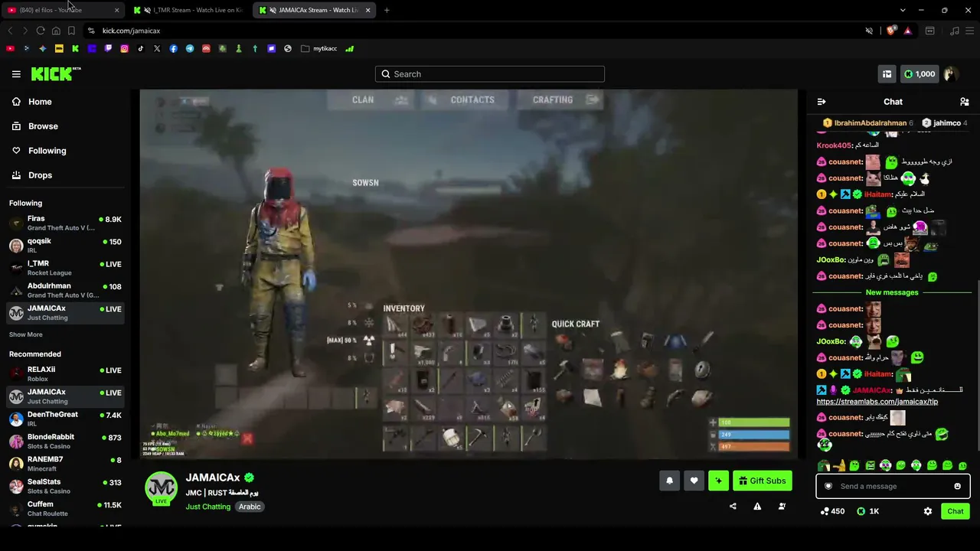Screen dimensions: 980x551
Task: Click the address bar showing kick.com/jamaicax
Action: pyautogui.click(x=475, y=31)
